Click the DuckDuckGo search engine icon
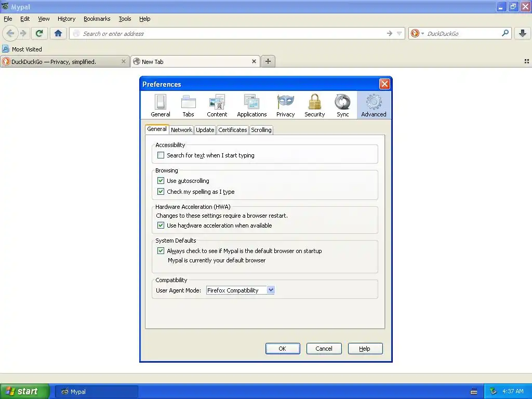The height and width of the screenshot is (399, 532). pos(415,33)
